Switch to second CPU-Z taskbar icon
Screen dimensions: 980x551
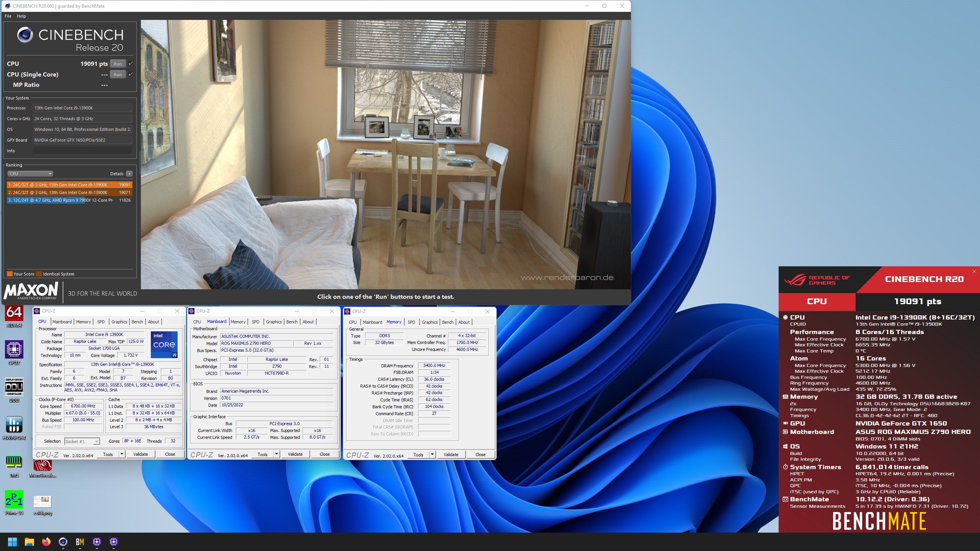(114, 542)
